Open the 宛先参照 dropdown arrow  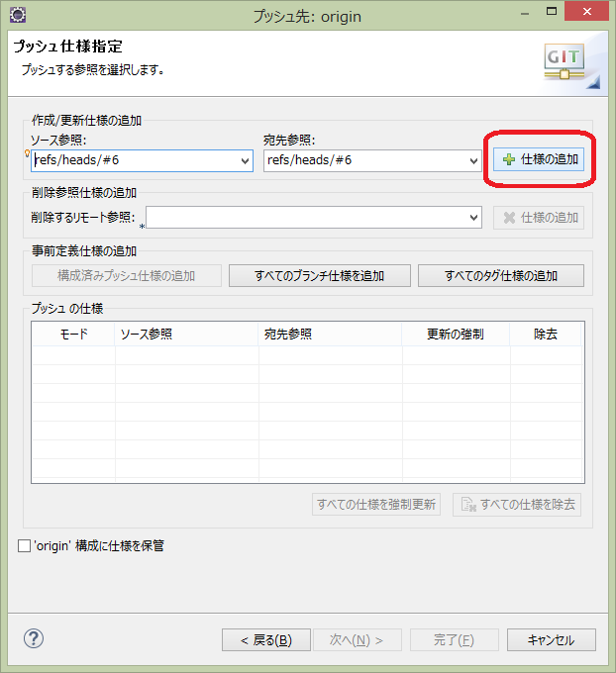pyautogui.click(x=473, y=161)
